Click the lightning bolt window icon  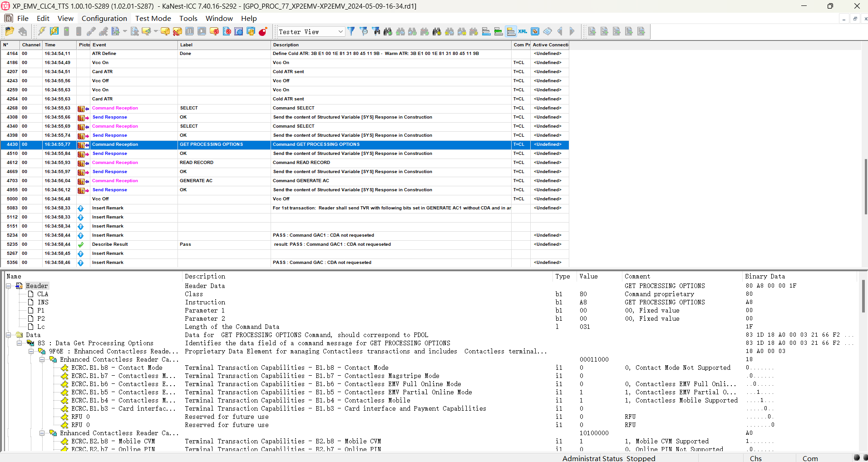(x=54, y=31)
